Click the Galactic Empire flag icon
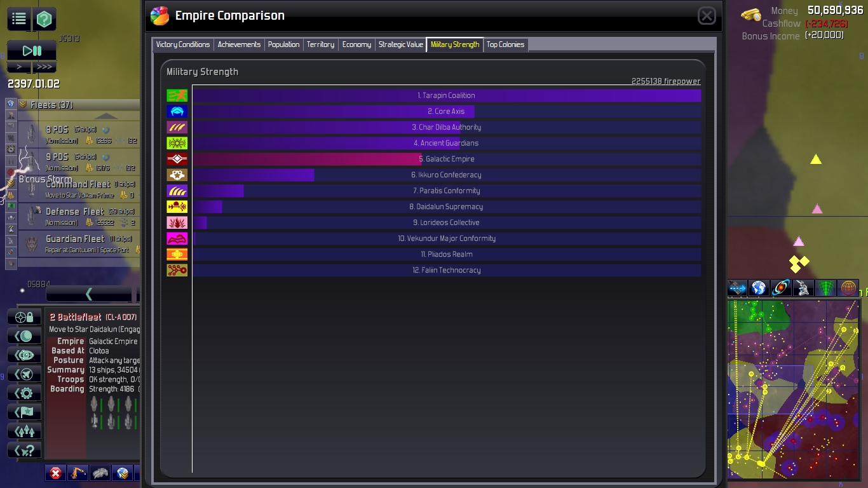Image resolution: width=868 pixels, height=488 pixels. click(177, 159)
